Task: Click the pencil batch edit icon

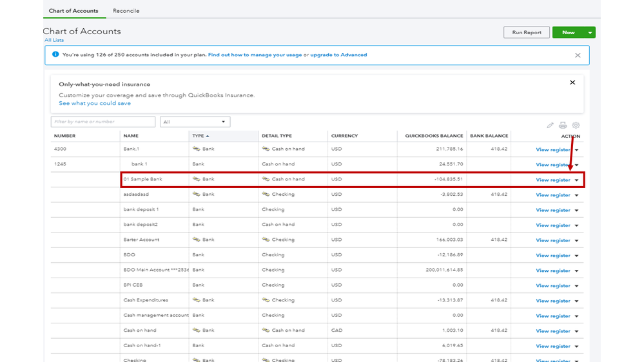Action: (x=550, y=126)
